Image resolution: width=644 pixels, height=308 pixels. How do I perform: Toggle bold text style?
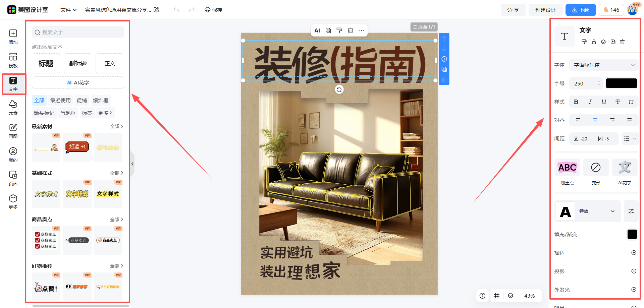coord(576,102)
